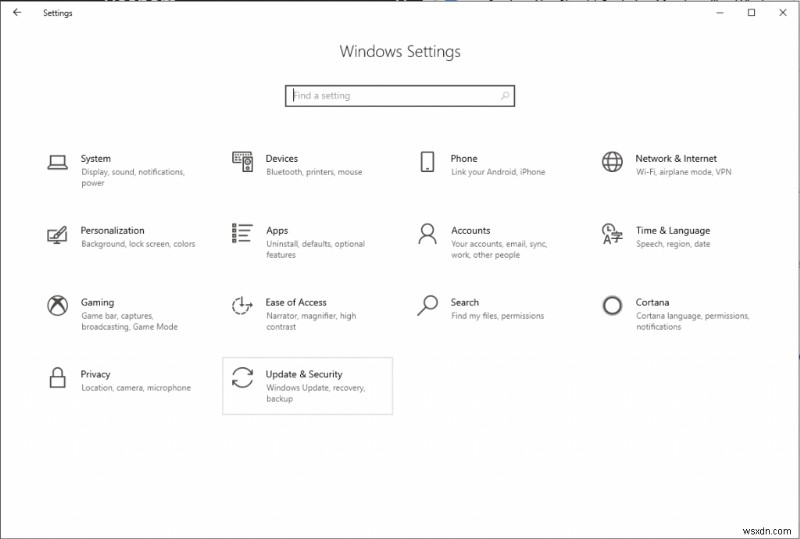Click the Ease of Access icon
This screenshot has width=800, height=539.
242,306
